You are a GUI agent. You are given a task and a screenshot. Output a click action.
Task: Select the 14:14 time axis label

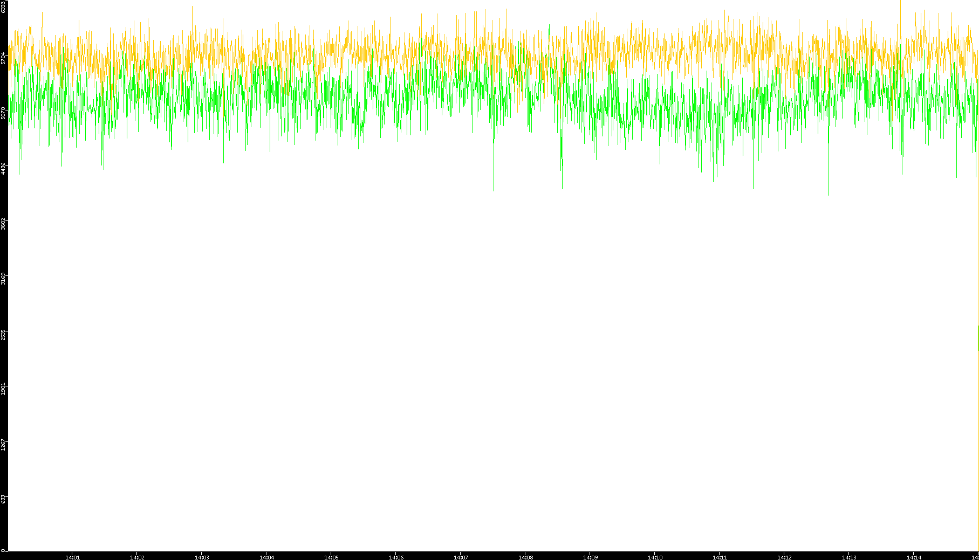click(x=914, y=557)
